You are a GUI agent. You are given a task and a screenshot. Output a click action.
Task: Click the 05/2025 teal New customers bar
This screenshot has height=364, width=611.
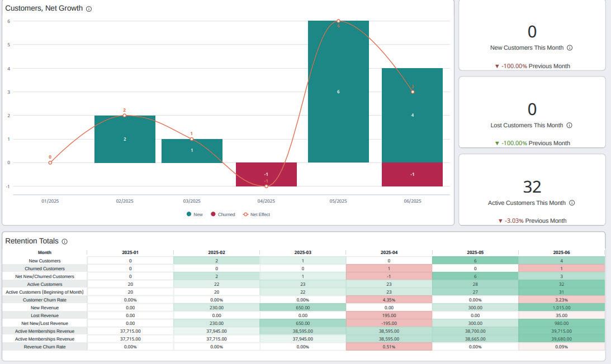338,92
